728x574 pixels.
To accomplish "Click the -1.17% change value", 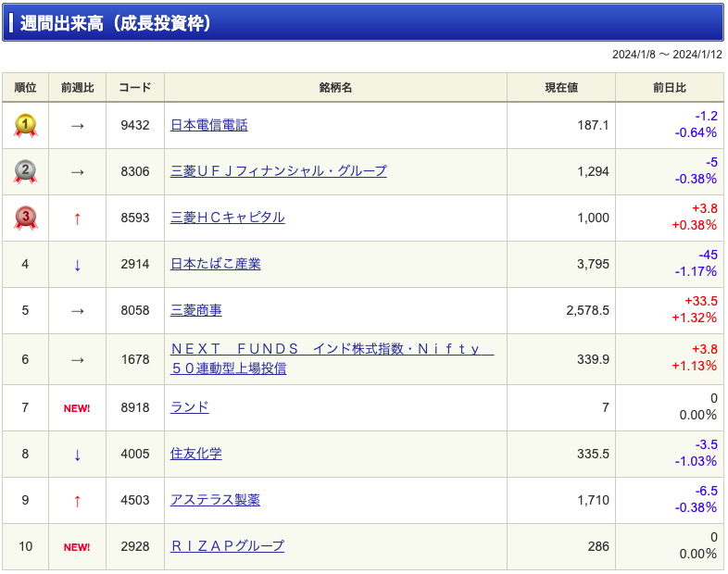I will 696,271.
